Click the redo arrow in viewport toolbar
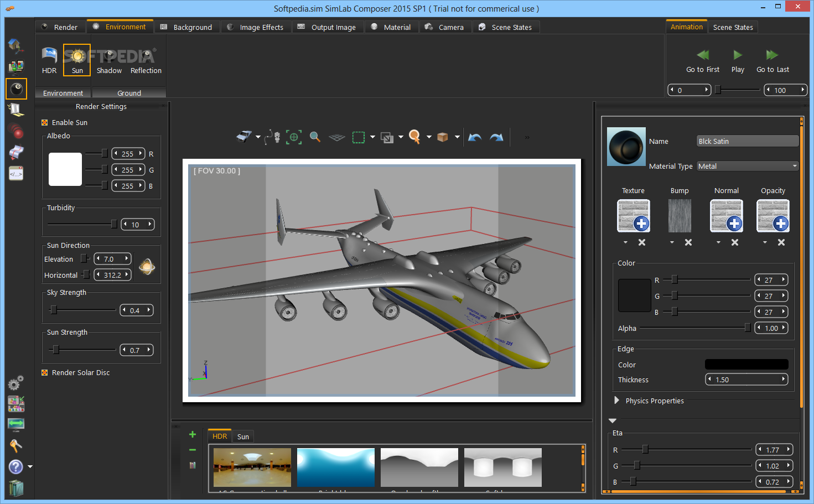 tap(496, 137)
